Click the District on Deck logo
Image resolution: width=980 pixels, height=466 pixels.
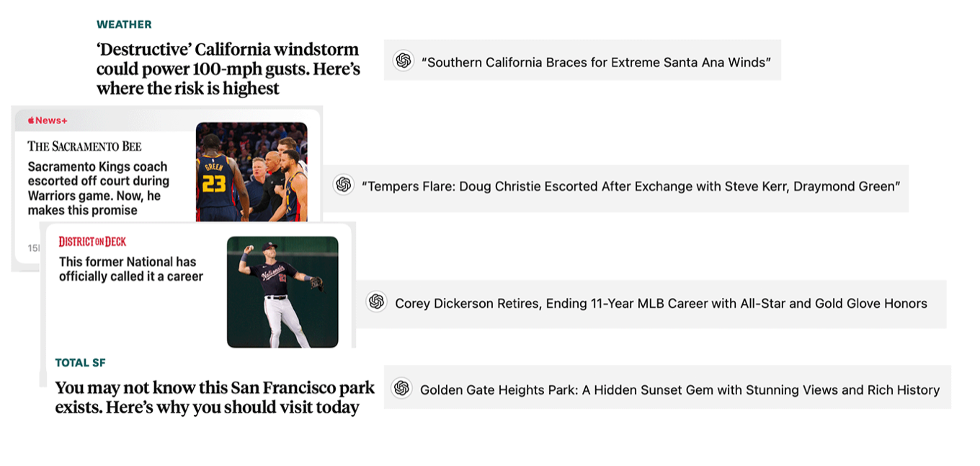tap(92, 242)
